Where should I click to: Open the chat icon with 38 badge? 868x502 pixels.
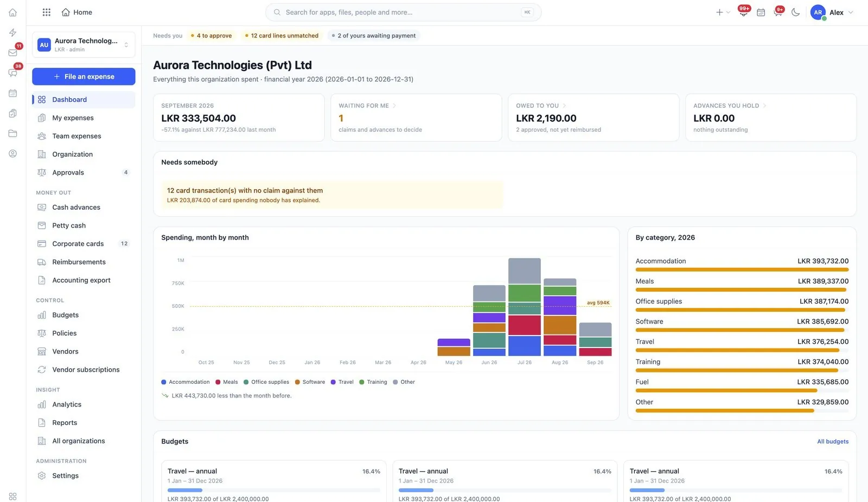13,73
